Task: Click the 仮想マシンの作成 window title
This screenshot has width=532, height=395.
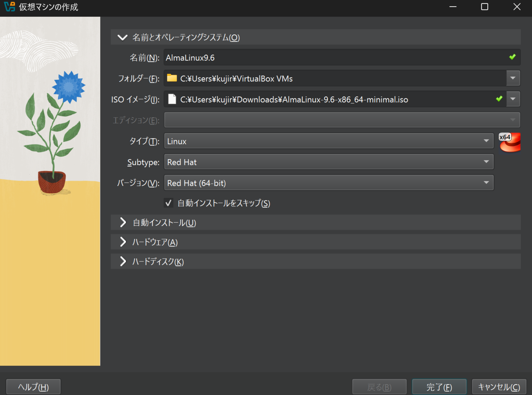Action: point(49,8)
